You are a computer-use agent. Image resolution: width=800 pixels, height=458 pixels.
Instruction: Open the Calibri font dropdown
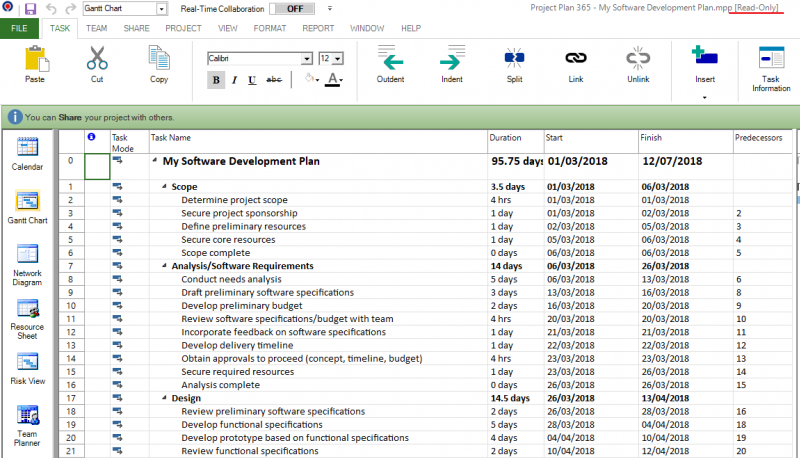tap(307, 59)
